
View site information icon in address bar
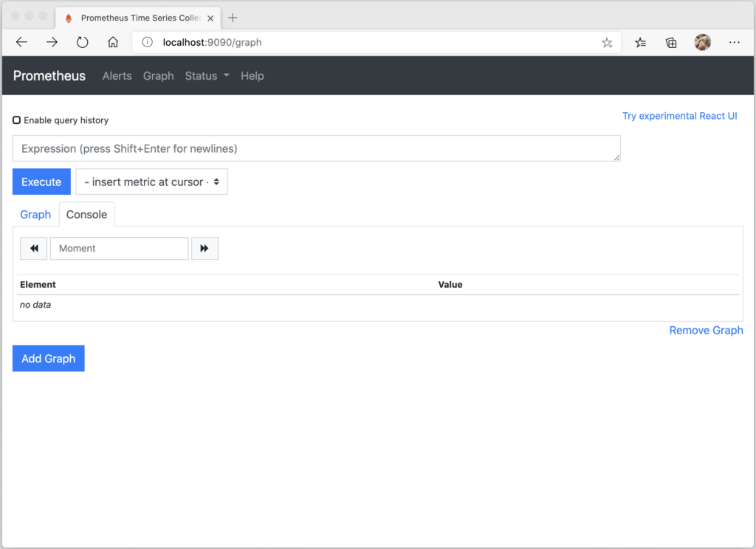click(x=148, y=42)
